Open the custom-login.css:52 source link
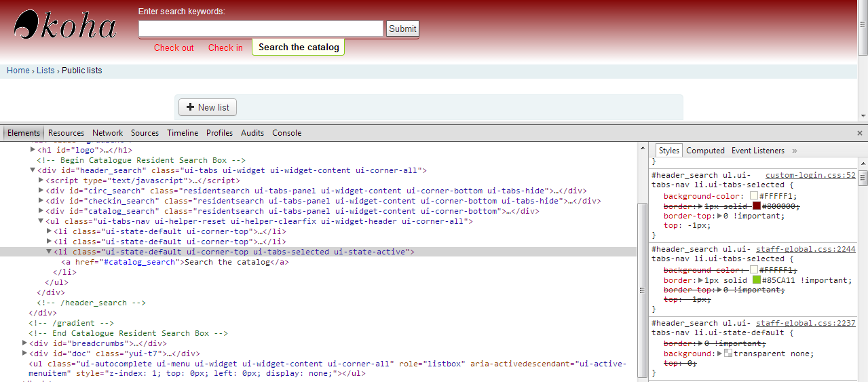 point(810,175)
